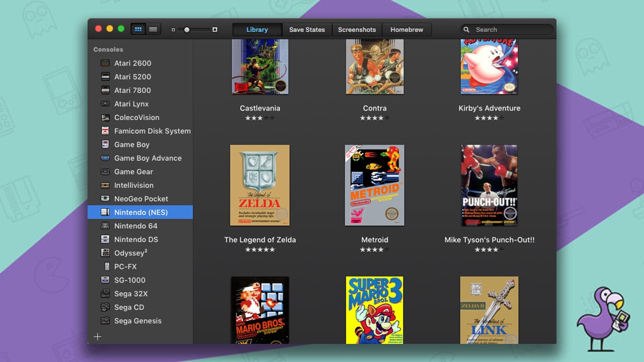The width and height of the screenshot is (644, 362).
Task: Select the Sega CD console icon
Action: pos(105,307)
